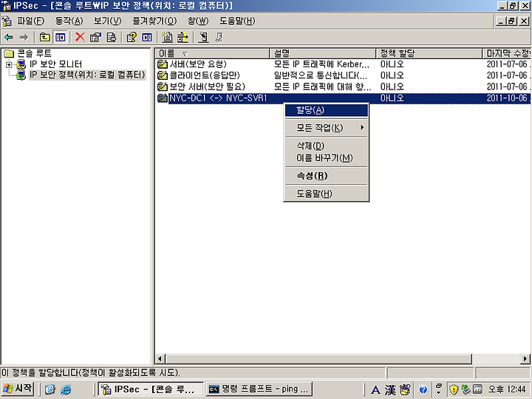Screen dimensions: 532x399
Task: Click the A input mode language bar icon
Action: coord(375,390)
